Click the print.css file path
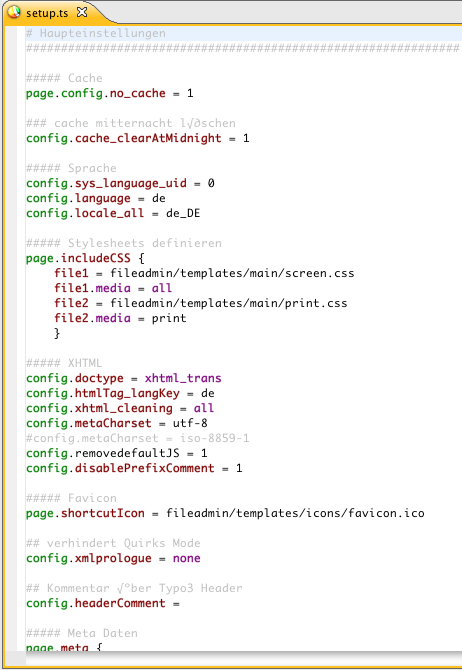 pyautogui.click(x=229, y=303)
